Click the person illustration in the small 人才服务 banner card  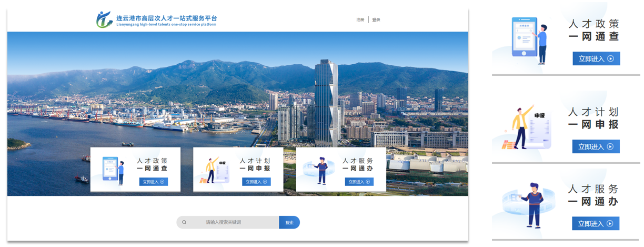point(320,171)
